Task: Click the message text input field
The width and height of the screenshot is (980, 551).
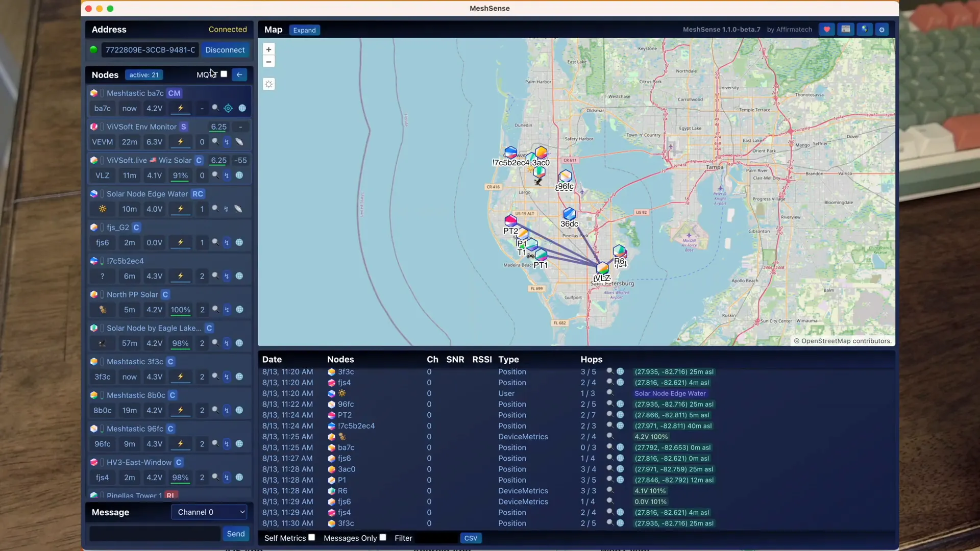Action: point(155,534)
